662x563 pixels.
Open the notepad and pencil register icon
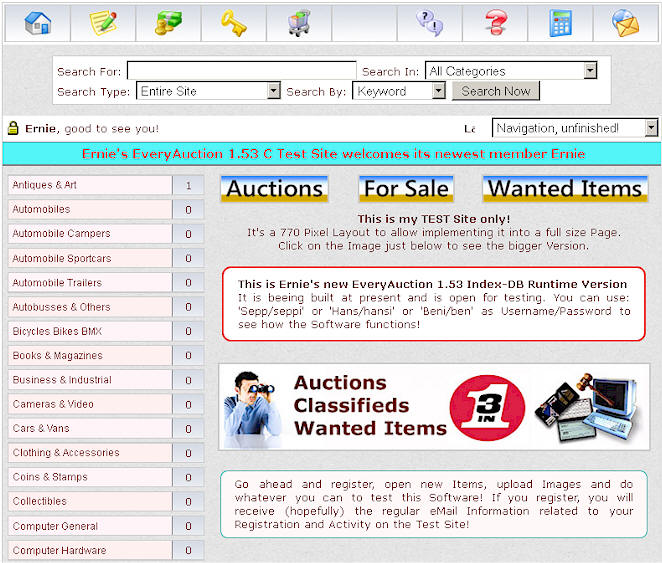103,23
